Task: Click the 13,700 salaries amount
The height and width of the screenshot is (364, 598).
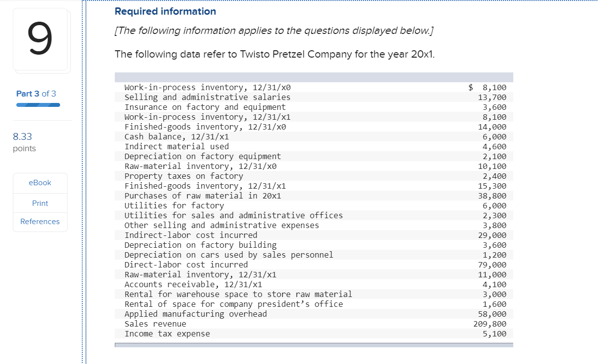Action: pyautogui.click(x=492, y=97)
